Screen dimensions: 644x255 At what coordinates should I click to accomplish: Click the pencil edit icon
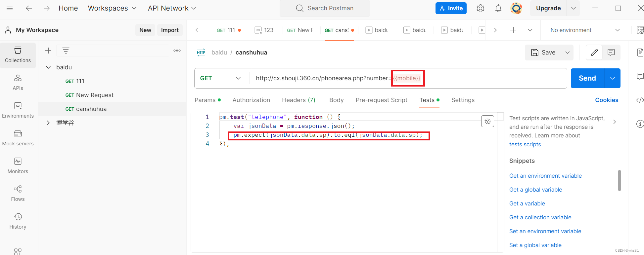[594, 53]
